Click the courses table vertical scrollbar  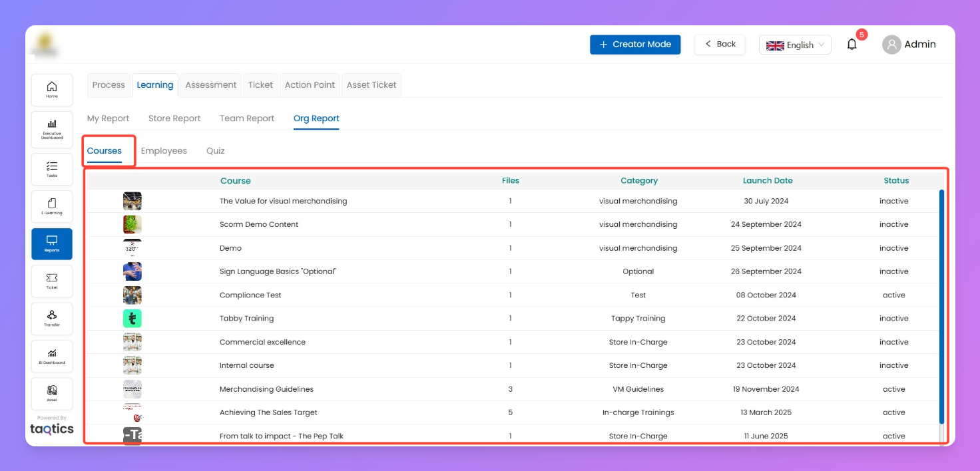(x=941, y=306)
